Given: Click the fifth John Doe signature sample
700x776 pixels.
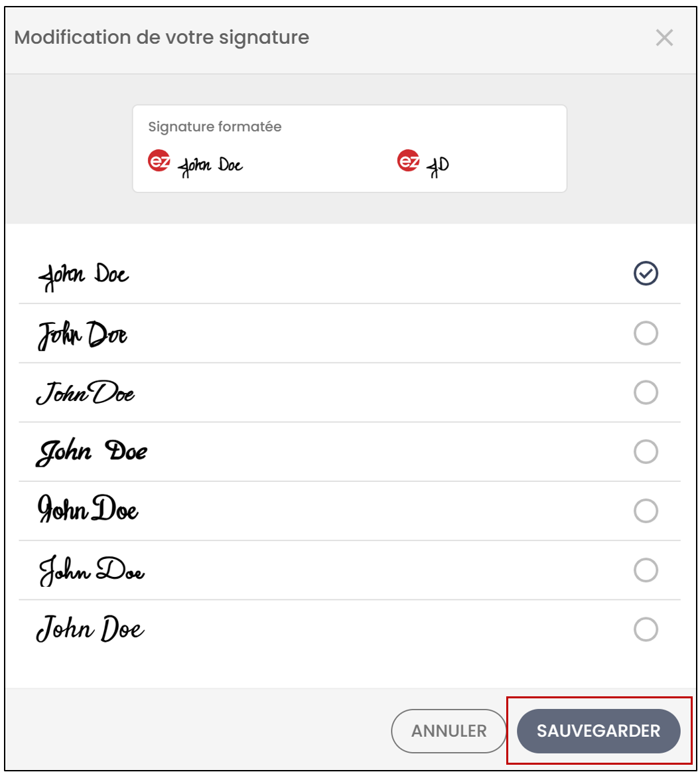Looking at the screenshot, I should (88, 508).
